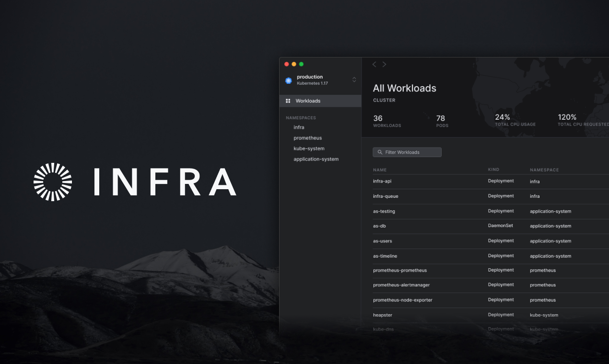Open the infra-api deployment row

click(x=432, y=181)
